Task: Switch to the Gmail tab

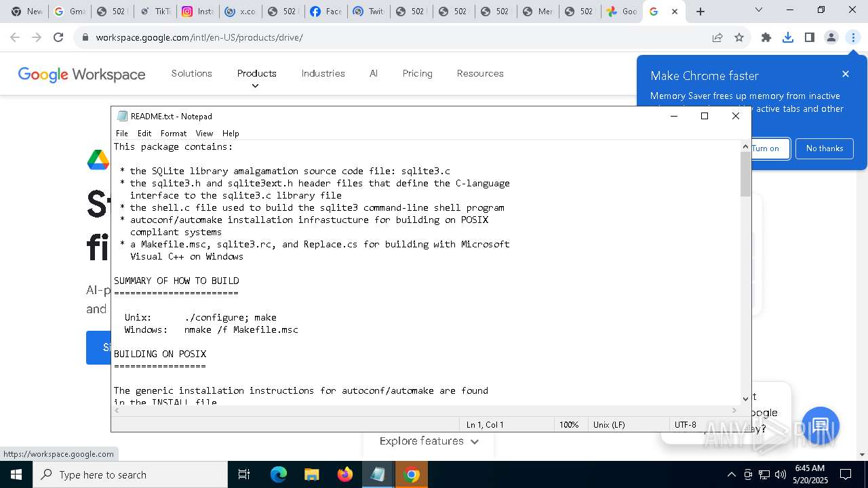Action: (x=69, y=12)
